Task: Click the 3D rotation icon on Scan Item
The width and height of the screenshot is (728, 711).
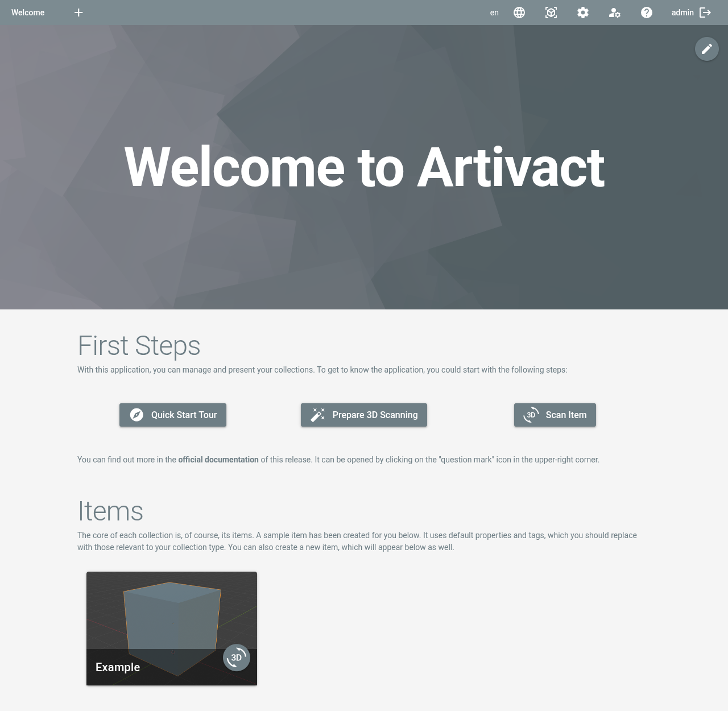Action: click(530, 415)
